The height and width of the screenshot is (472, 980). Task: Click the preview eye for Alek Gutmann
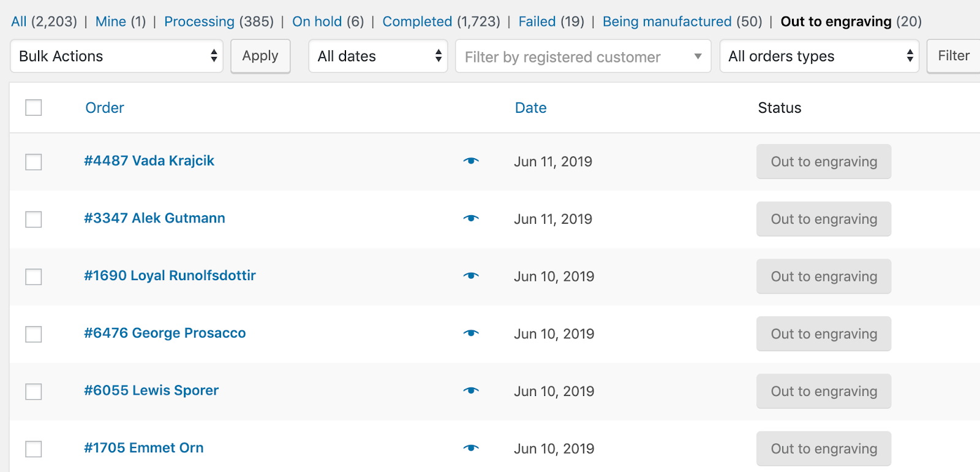[471, 219]
